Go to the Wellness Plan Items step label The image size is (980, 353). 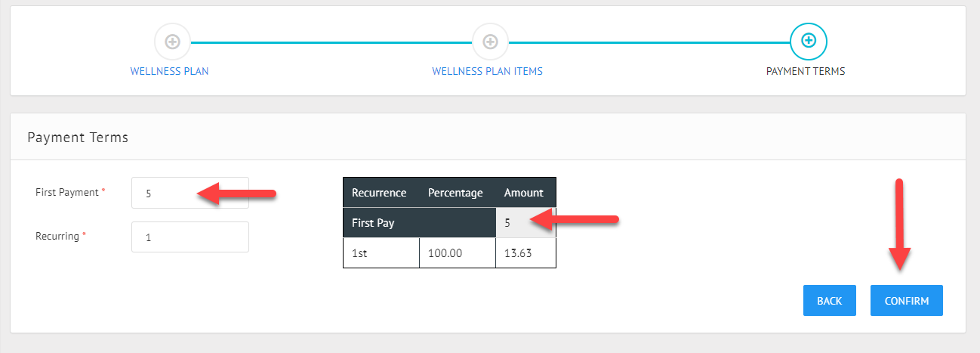click(487, 71)
